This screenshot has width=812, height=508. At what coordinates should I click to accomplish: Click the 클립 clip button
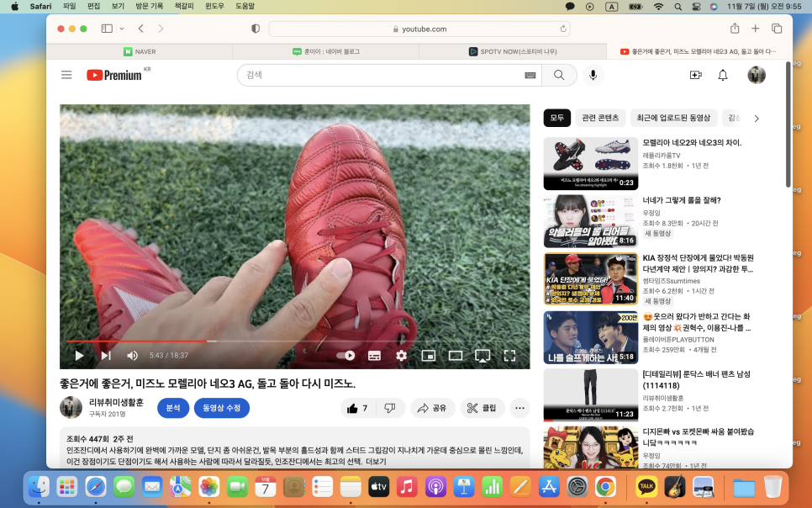click(482, 409)
